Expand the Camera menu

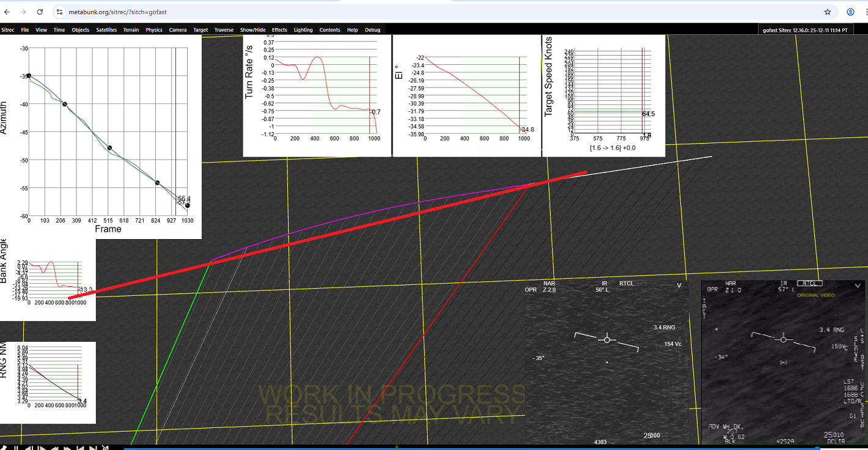(177, 30)
